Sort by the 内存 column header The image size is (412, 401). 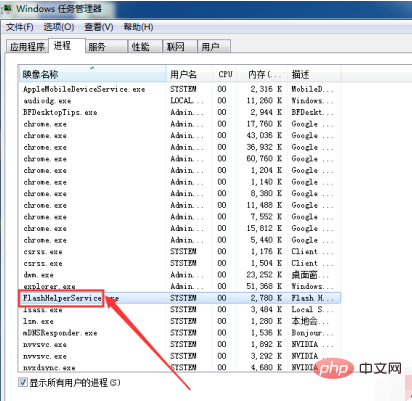[262, 74]
